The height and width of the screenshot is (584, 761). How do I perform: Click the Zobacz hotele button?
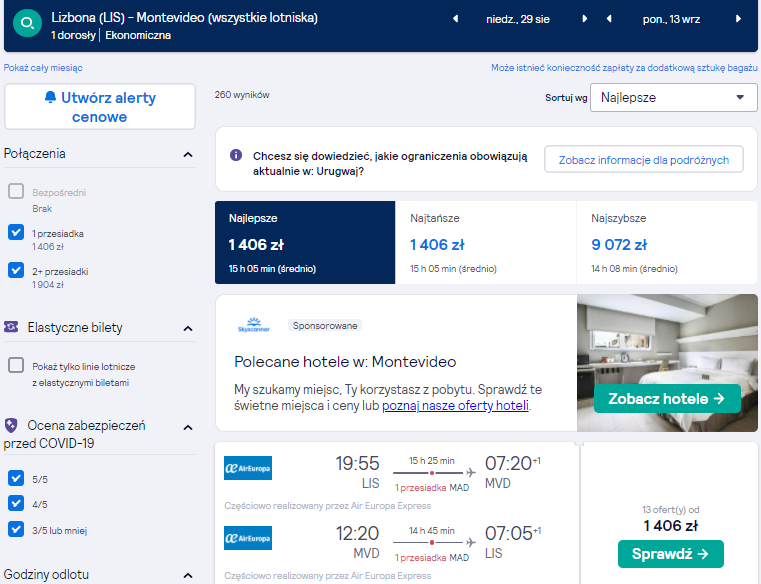click(667, 399)
